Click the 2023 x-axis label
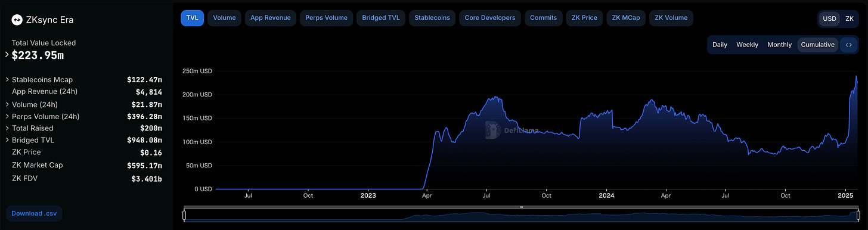Screen dimensions: 868x230 368,195
